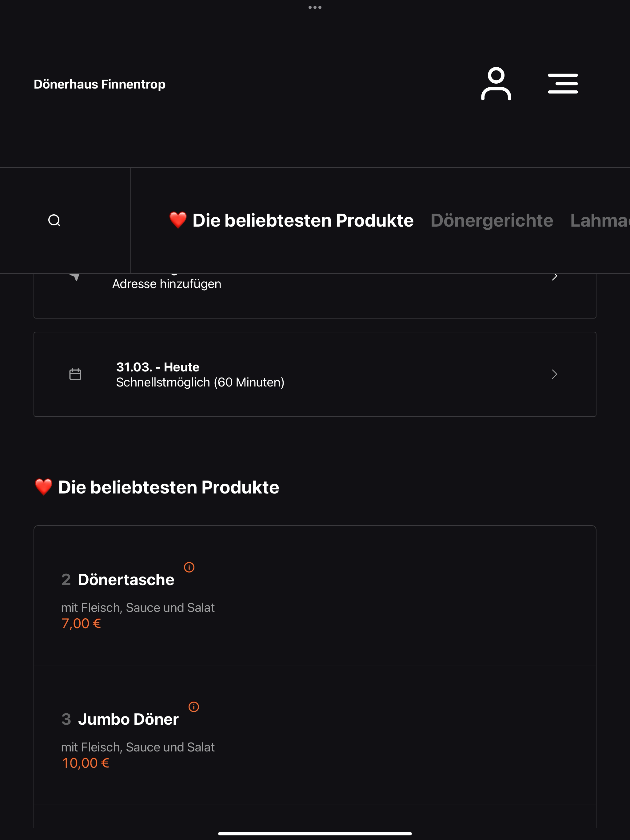Viewport: 630px width, 840px height.
Task: Select the Dönertasche product card
Action: click(x=315, y=595)
